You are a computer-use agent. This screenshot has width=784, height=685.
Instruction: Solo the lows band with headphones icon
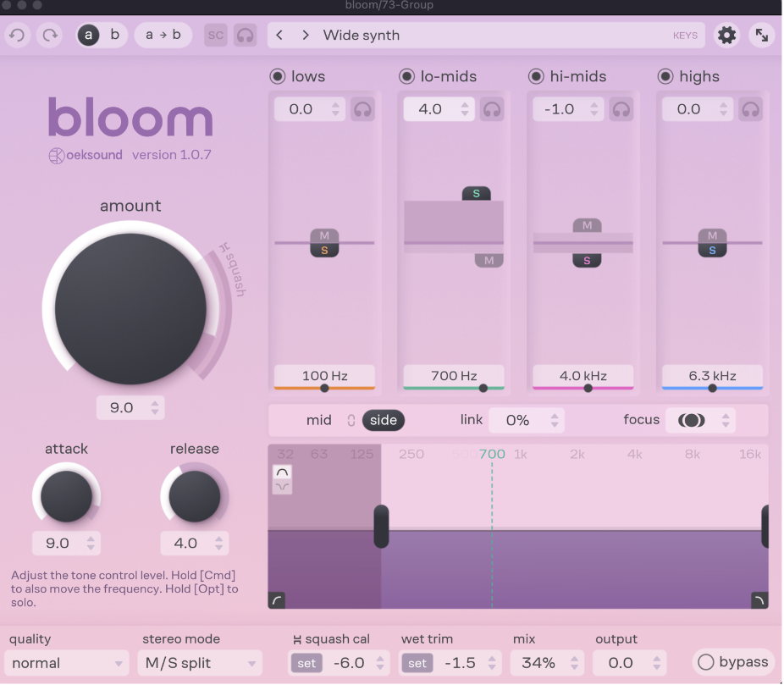coord(363,109)
